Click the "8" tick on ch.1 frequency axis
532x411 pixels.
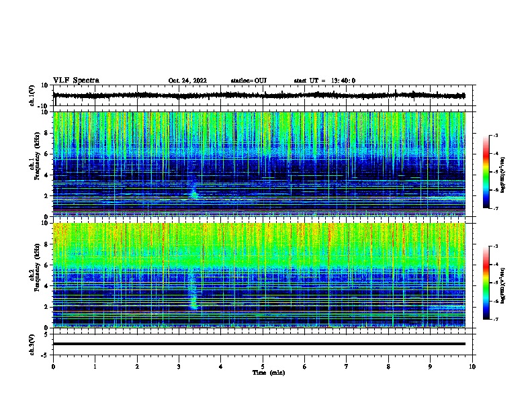[46, 133]
